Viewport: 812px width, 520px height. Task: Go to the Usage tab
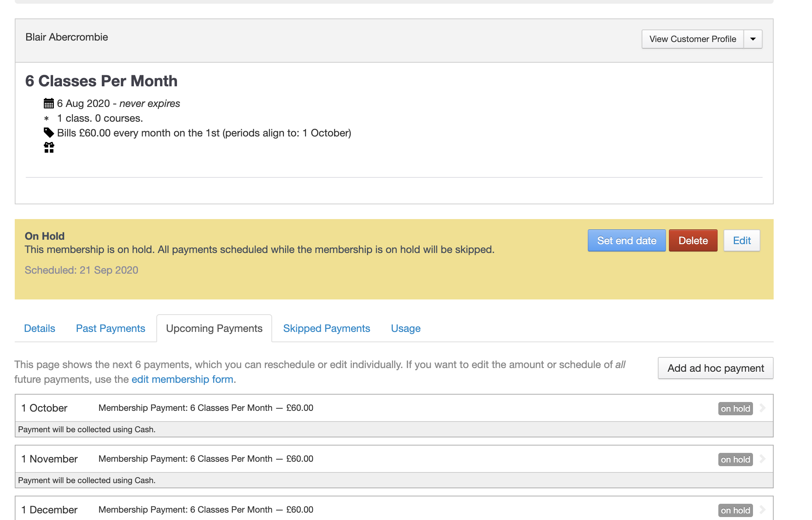click(406, 328)
